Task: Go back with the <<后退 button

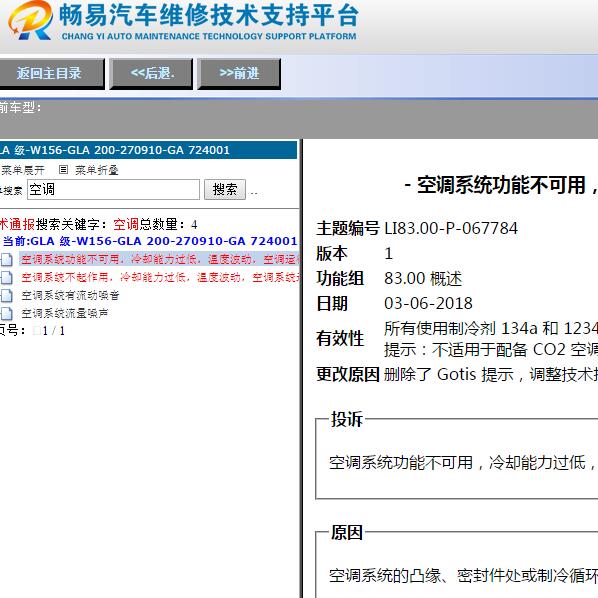Action: pos(151,74)
